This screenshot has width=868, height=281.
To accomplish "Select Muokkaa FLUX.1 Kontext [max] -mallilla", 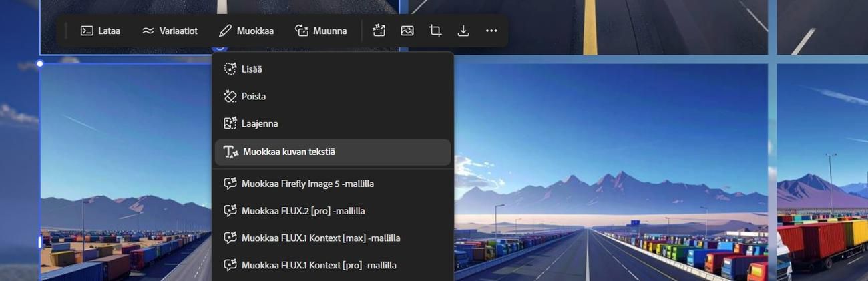I will coord(333,238).
